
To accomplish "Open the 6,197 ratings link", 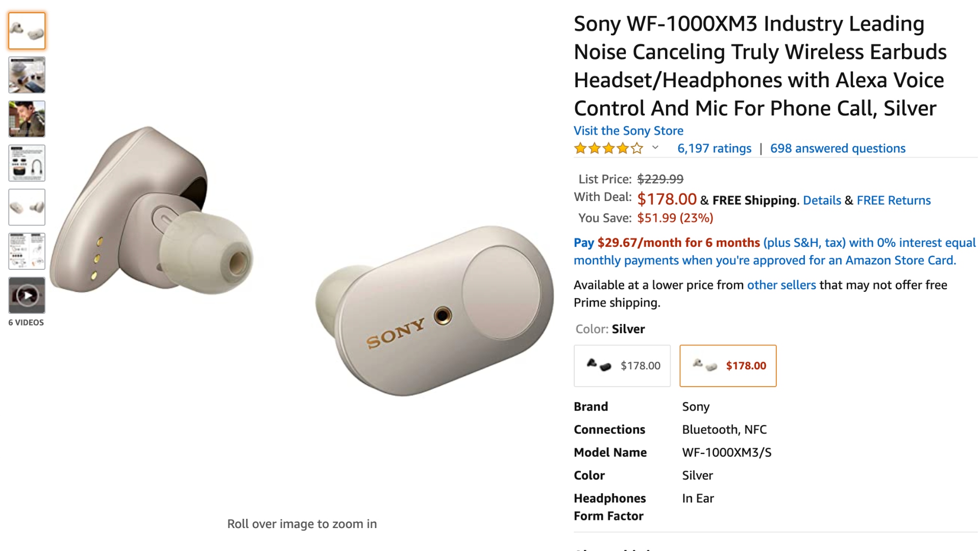I will pos(714,148).
